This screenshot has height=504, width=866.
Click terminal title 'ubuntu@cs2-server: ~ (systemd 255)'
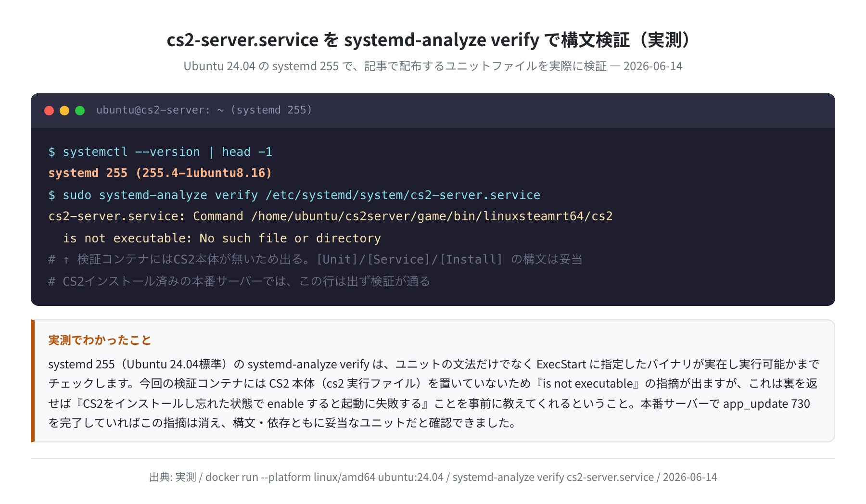(x=204, y=110)
